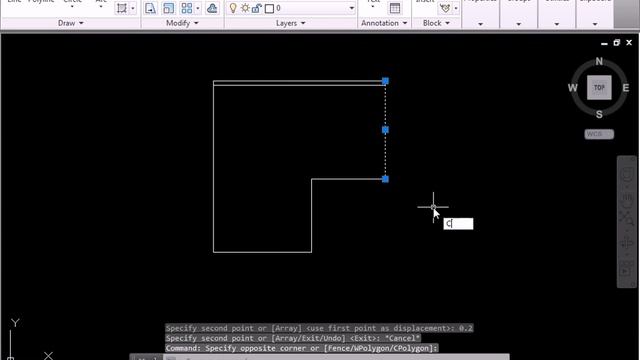Click the dynamic input box showing C

458,224
